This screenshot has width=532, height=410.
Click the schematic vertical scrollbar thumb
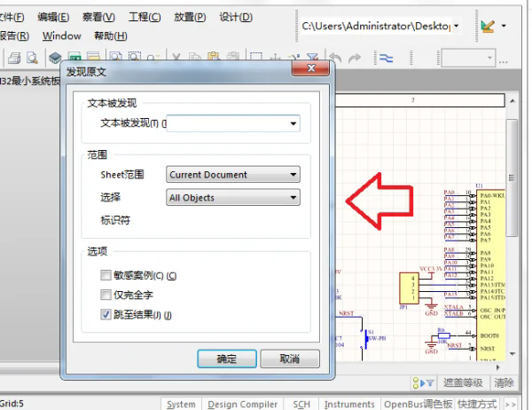(x=512, y=177)
